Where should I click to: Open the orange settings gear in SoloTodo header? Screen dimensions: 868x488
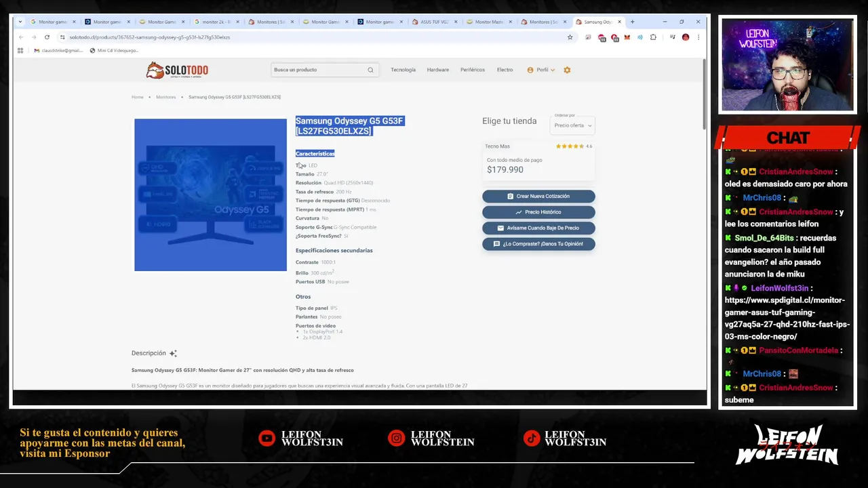click(567, 70)
